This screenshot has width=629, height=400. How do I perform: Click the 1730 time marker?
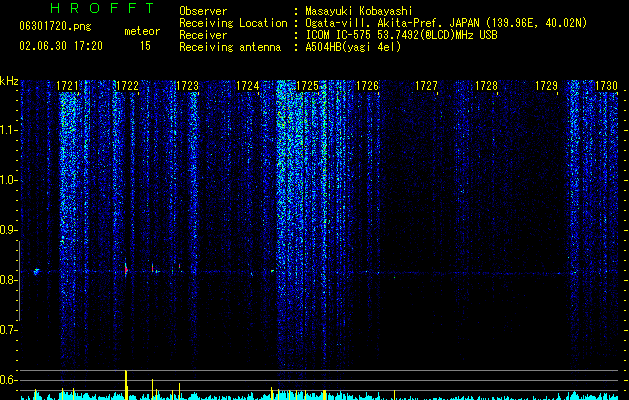point(606,86)
